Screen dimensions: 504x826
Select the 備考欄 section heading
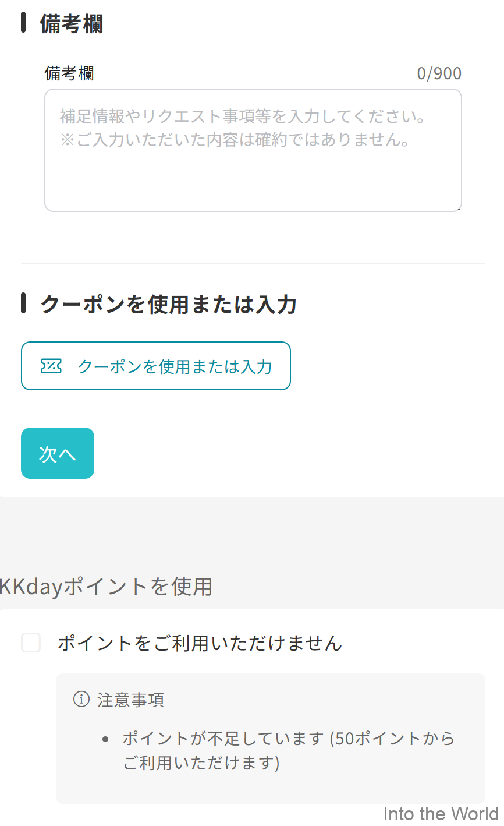click(69, 24)
